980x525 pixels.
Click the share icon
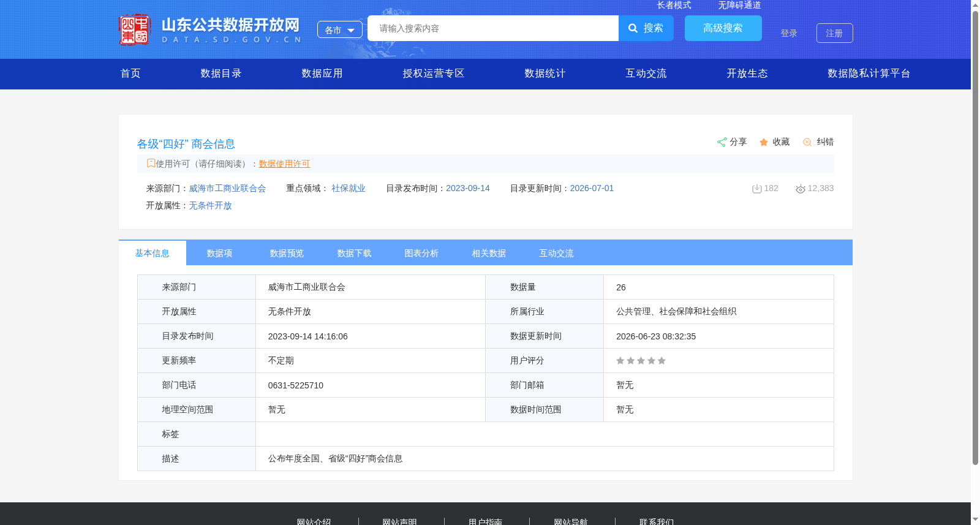(722, 142)
